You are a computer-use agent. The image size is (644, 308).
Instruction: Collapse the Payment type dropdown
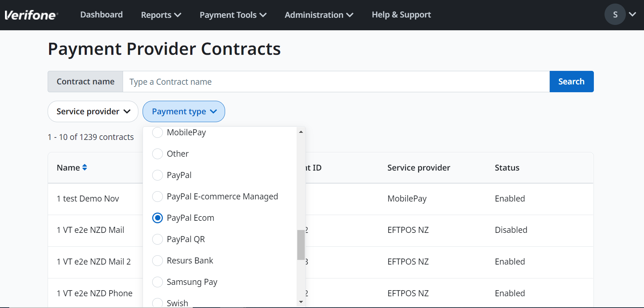183,111
